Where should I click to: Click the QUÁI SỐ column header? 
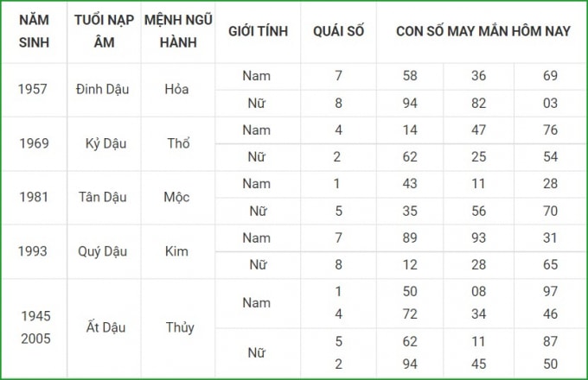click(x=338, y=31)
